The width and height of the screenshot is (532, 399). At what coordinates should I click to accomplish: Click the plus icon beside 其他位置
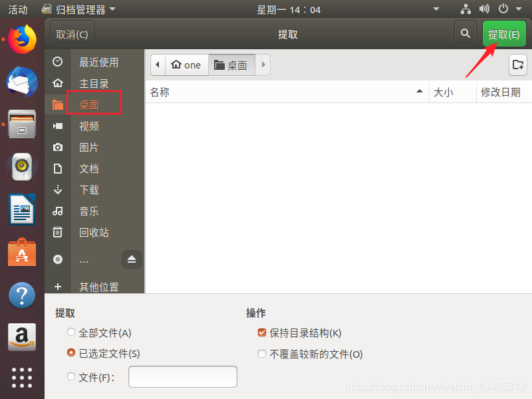tap(58, 287)
